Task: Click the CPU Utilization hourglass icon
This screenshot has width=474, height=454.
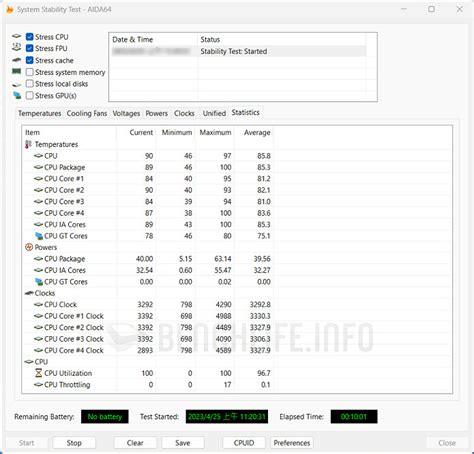Action: coord(39,373)
